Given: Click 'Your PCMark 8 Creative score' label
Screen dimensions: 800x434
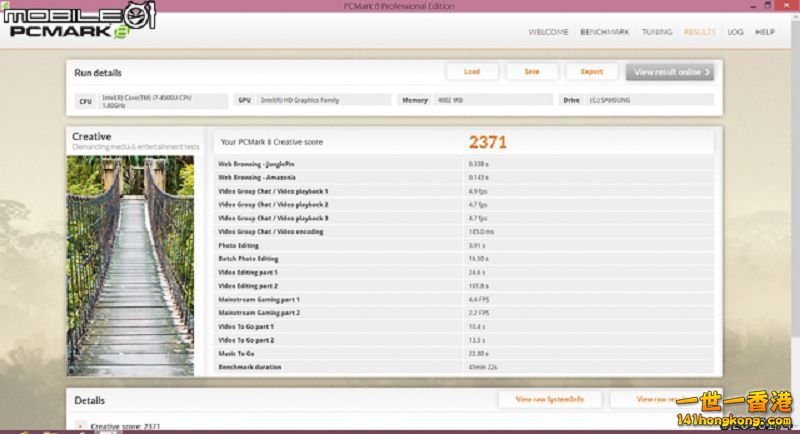Looking at the screenshot, I should (272, 142).
